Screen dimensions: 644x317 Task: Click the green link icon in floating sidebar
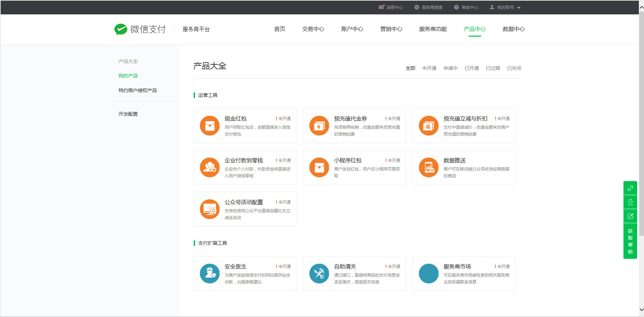[630, 188]
